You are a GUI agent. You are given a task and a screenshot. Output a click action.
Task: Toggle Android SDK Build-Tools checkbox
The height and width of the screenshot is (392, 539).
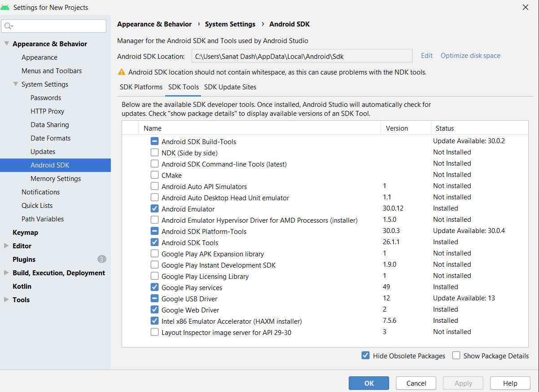click(154, 141)
